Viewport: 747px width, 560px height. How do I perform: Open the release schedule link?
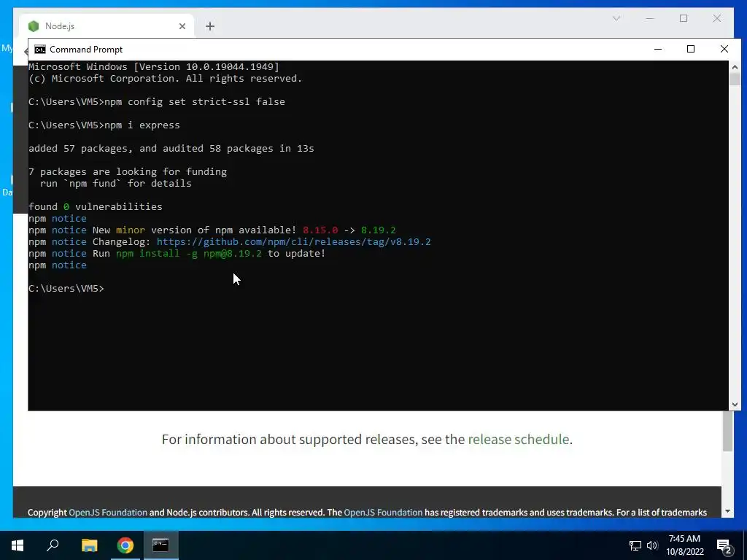[519, 439]
